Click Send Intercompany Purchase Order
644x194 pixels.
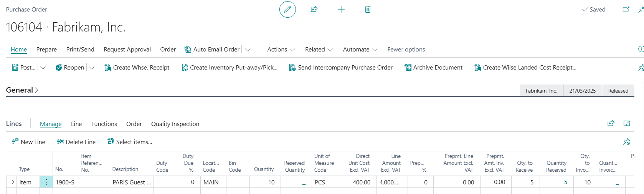[x=341, y=67]
